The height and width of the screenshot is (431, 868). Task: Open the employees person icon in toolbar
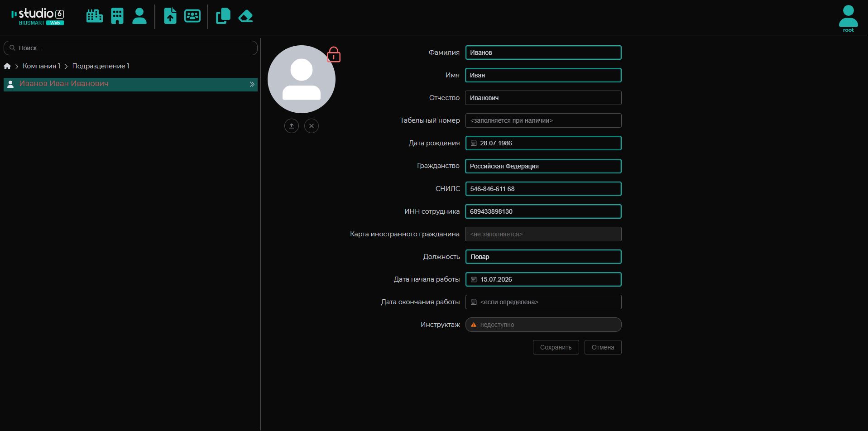[x=139, y=16]
